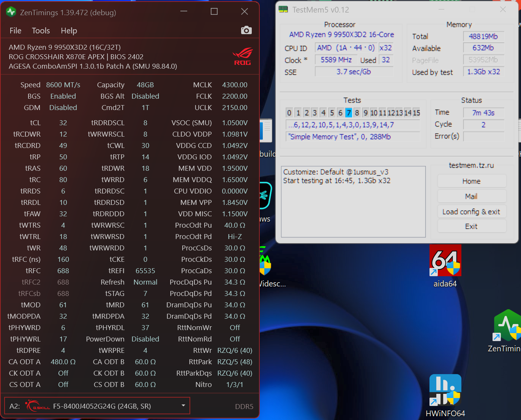Open the Help menu in ZenTimings
521x420 pixels.
69,31
